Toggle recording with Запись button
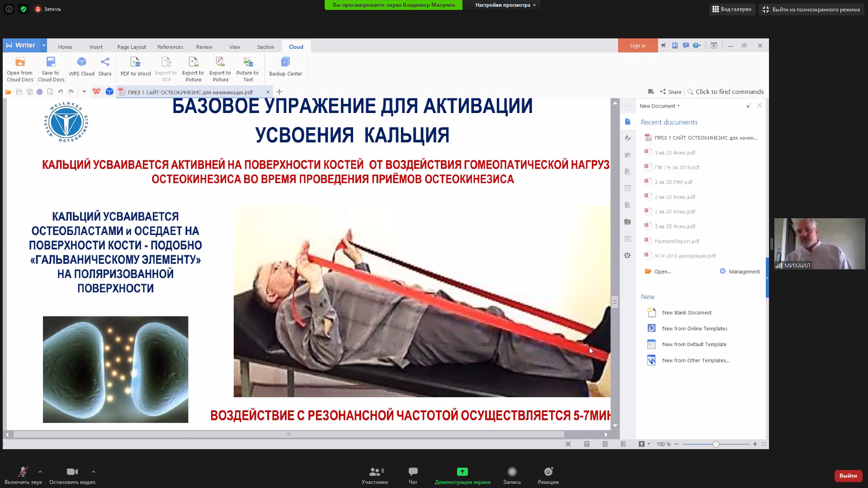The height and width of the screenshot is (488, 868). (512, 472)
